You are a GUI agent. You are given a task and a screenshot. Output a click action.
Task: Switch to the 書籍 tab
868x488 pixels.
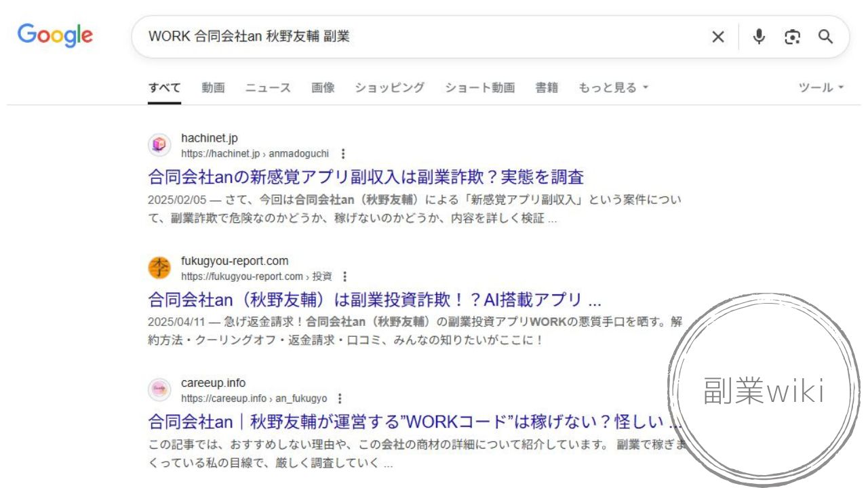point(547,87)
